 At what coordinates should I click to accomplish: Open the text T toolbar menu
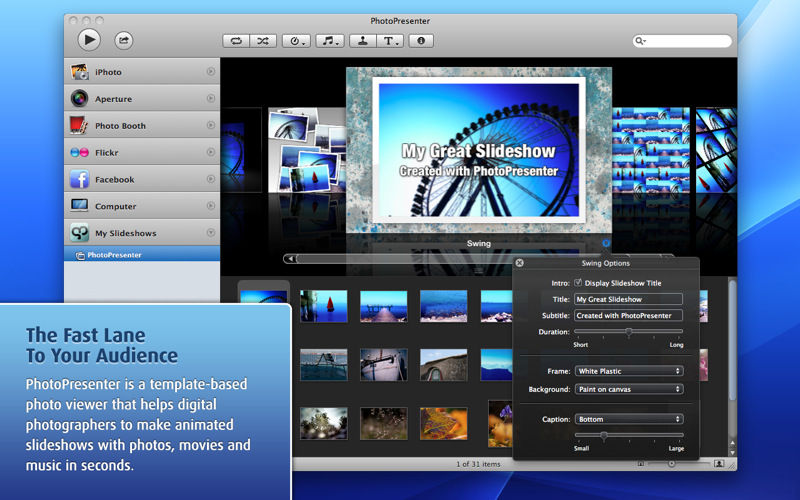390,41
